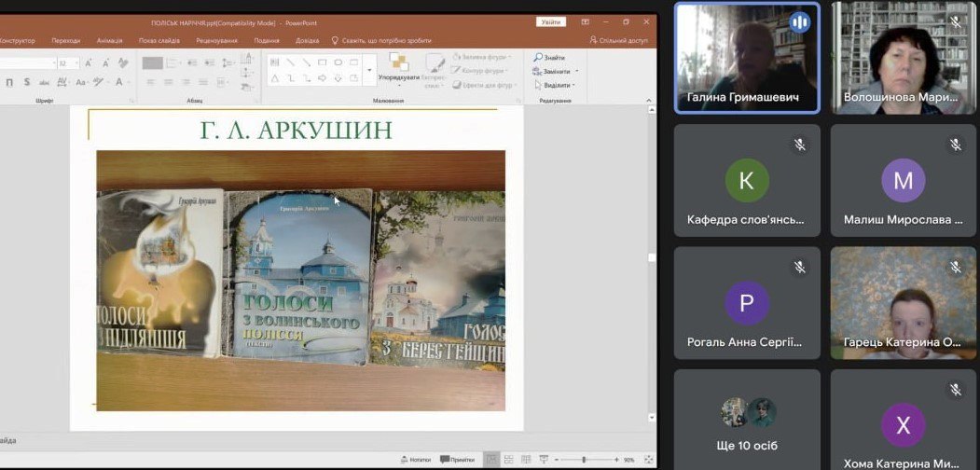The height and width of the screenshot is (470, 980).
Task: Click the vertical scrollbar down arrow
Action: point(653,417)
